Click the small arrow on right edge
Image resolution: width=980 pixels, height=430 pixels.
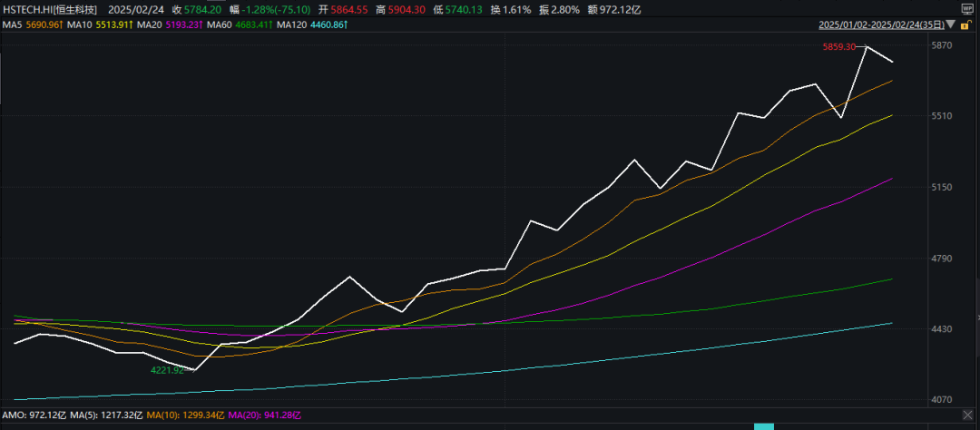click(976, 317)
